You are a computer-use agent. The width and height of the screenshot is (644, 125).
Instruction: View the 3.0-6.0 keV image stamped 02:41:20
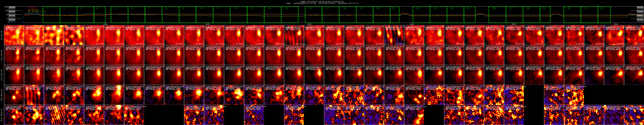294,35
